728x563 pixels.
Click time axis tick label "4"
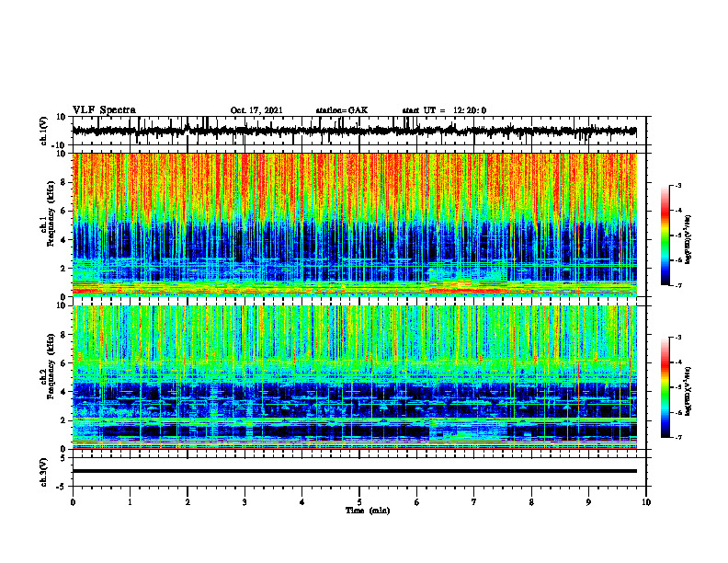302,502
